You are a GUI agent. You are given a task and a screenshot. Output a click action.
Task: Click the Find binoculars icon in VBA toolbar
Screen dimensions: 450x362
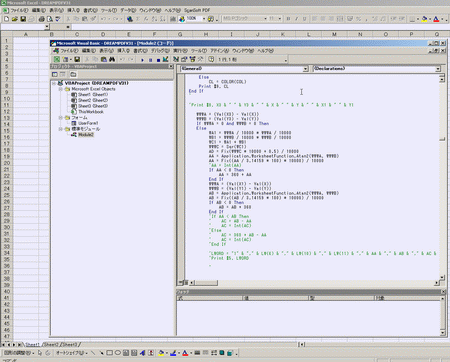pos(112,59)
